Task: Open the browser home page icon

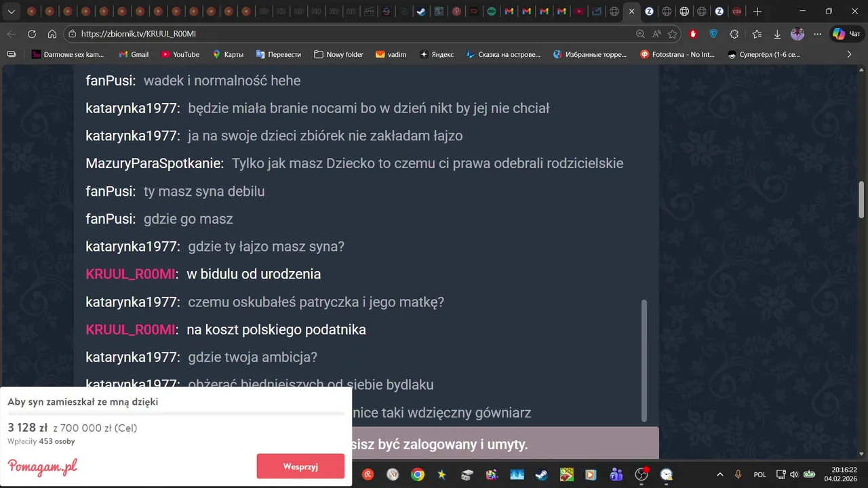Action: (52, 34)
